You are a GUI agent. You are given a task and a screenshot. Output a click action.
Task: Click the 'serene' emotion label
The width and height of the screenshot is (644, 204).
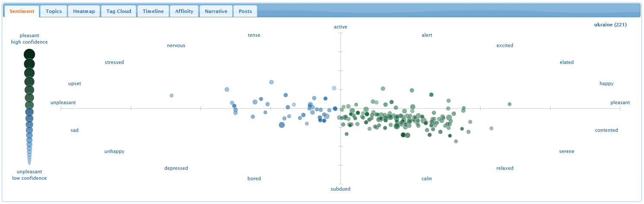click(x=567, y=151)
